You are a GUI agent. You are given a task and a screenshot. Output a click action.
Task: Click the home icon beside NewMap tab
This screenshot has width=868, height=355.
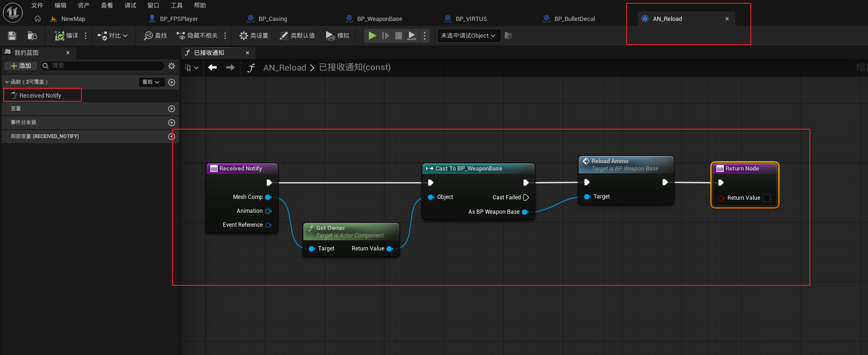point(38,19)
